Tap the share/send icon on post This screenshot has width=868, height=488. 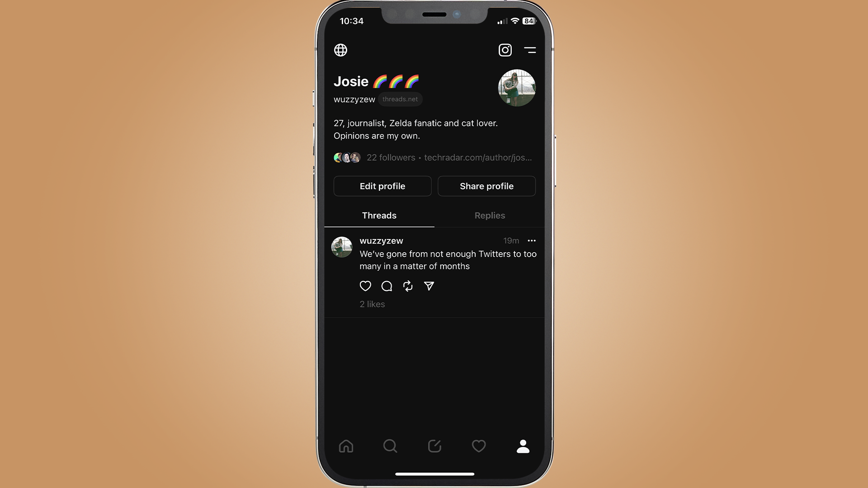[429, 286]
